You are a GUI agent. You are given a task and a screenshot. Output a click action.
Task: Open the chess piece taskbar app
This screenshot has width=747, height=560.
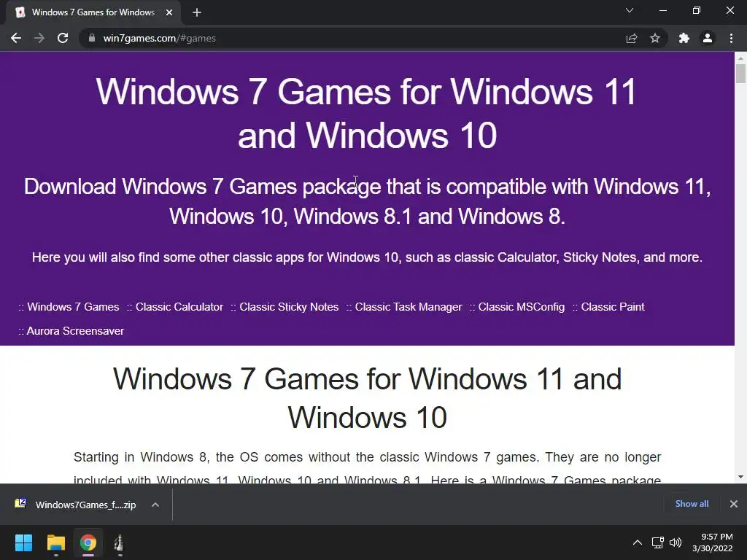point(119,542)
